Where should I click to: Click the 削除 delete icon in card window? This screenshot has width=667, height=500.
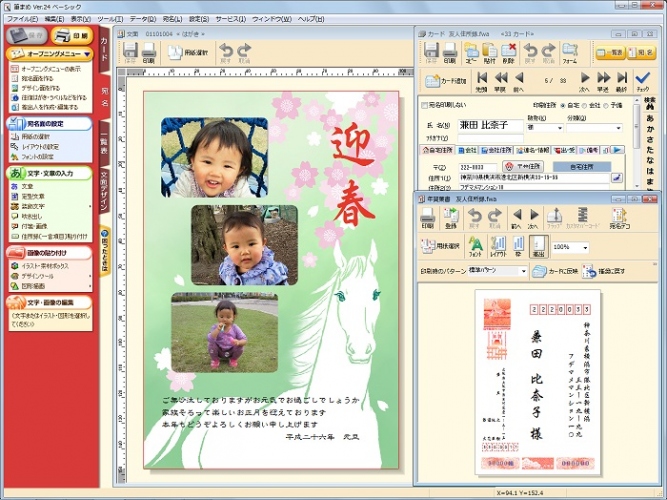click(508, 53)
